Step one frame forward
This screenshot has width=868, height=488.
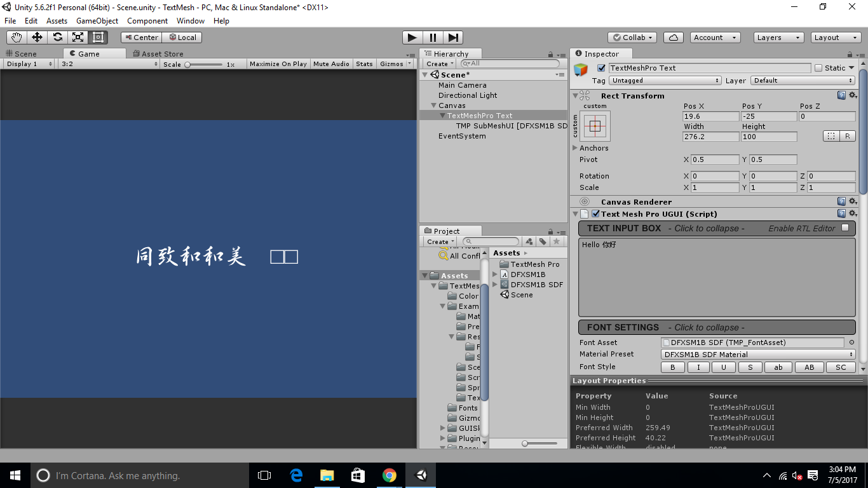(453, 37)
